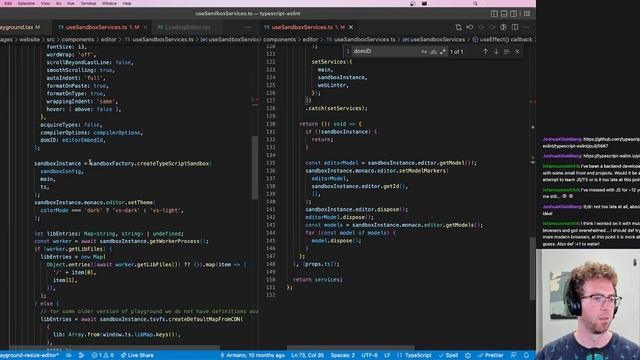The height and width of the screenshot is (360, 640).
Task: Open the Help menu
Action: click(127, 3)
